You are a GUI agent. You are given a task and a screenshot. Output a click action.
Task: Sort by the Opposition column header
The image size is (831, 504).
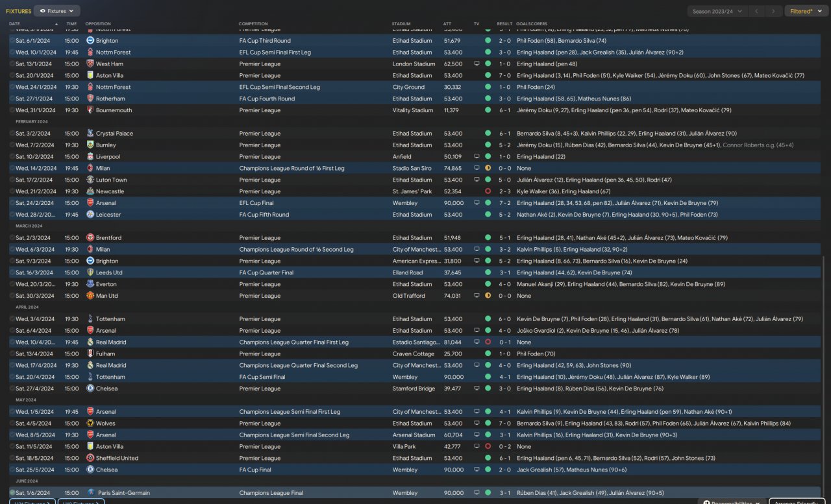(98, 24)
